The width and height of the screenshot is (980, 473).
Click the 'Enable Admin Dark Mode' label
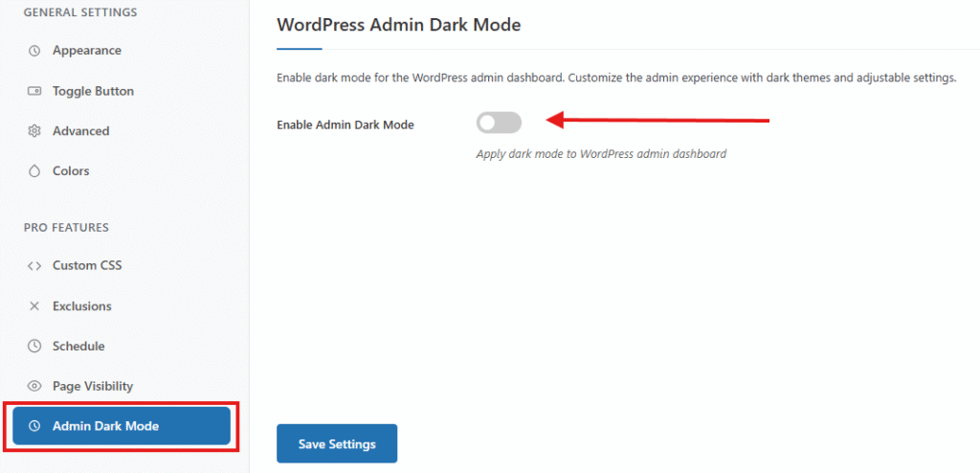point(345,125)
